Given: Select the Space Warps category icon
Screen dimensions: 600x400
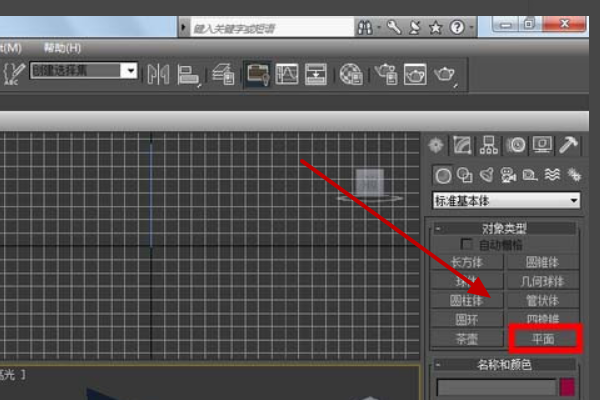Looking at the screenshot, I should (x=552, y=175).
